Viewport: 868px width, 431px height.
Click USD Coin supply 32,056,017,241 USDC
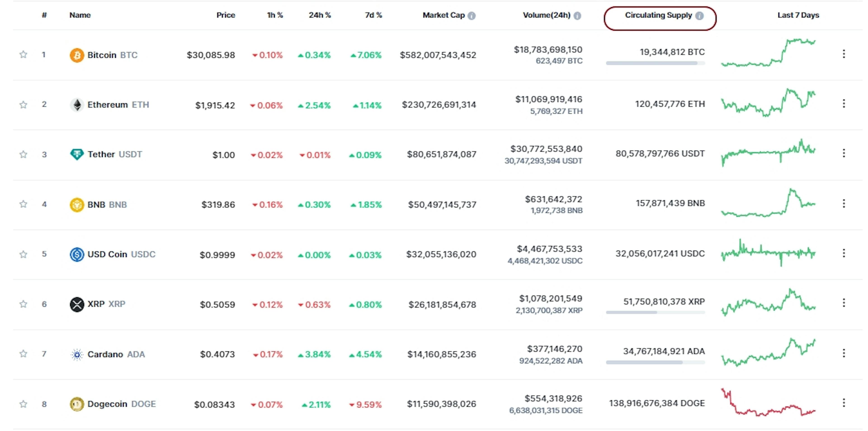[x=660, y=253]
